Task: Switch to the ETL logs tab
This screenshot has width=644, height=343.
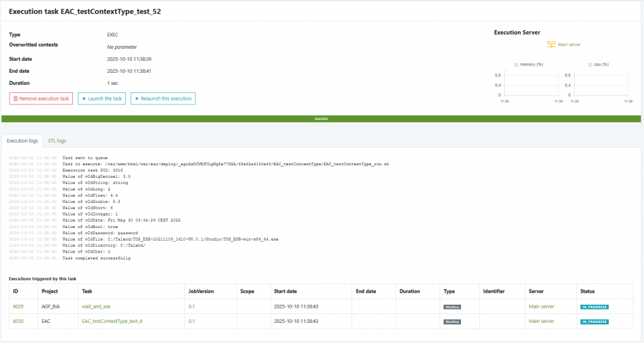Action: 57,141
